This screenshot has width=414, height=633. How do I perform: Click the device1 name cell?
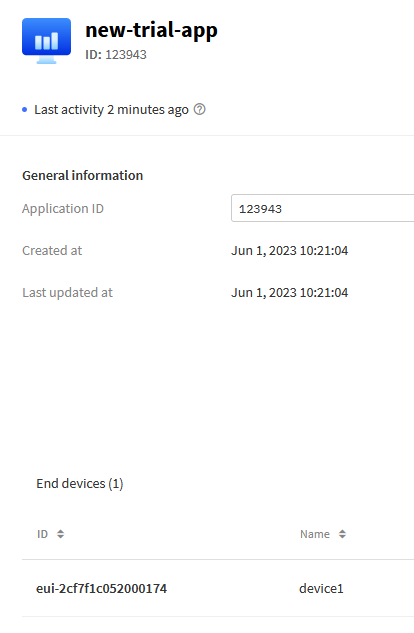(321, 588)
